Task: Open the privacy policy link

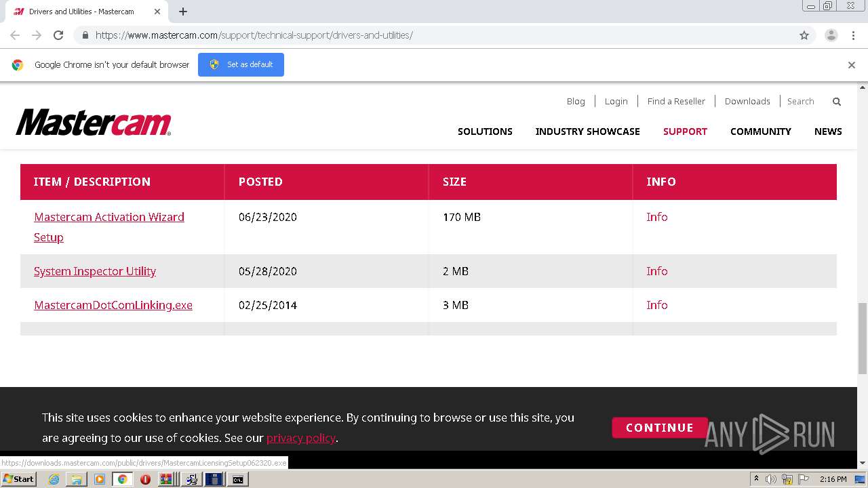Action: click(x=301, y=438)
